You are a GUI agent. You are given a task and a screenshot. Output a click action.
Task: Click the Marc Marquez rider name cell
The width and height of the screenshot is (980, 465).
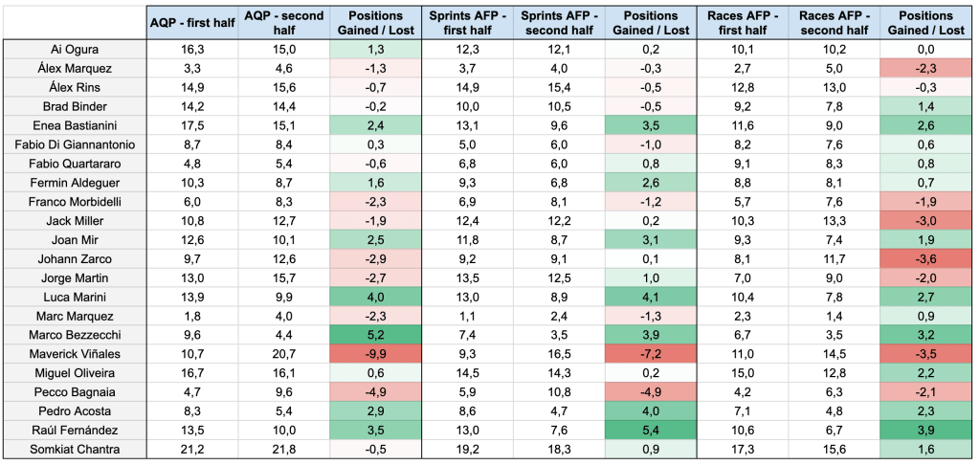click(76, 315)
